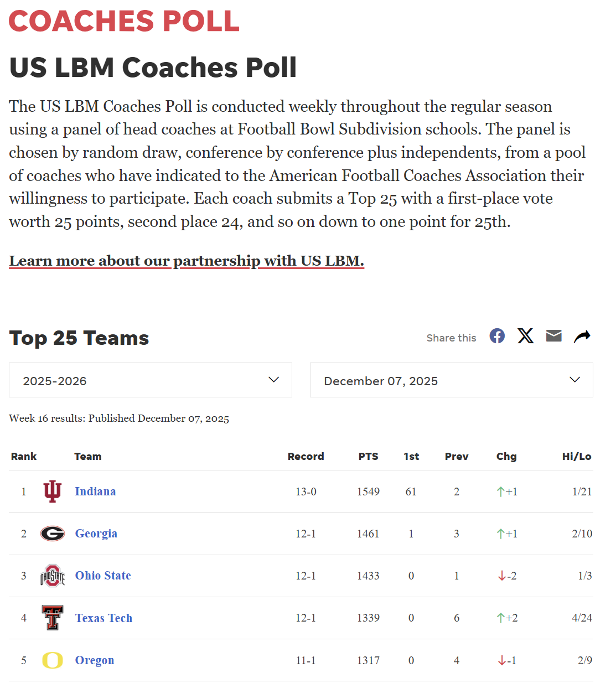
Task: Click the PTS column header
Action: point(368,457)
